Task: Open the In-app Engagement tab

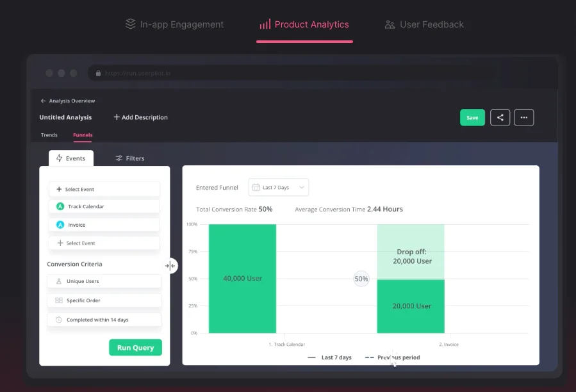Action: click(x=174, y=24)
